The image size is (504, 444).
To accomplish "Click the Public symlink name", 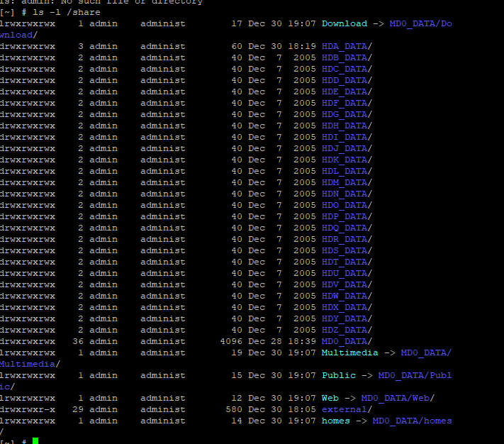I will (x=339, y=375).
